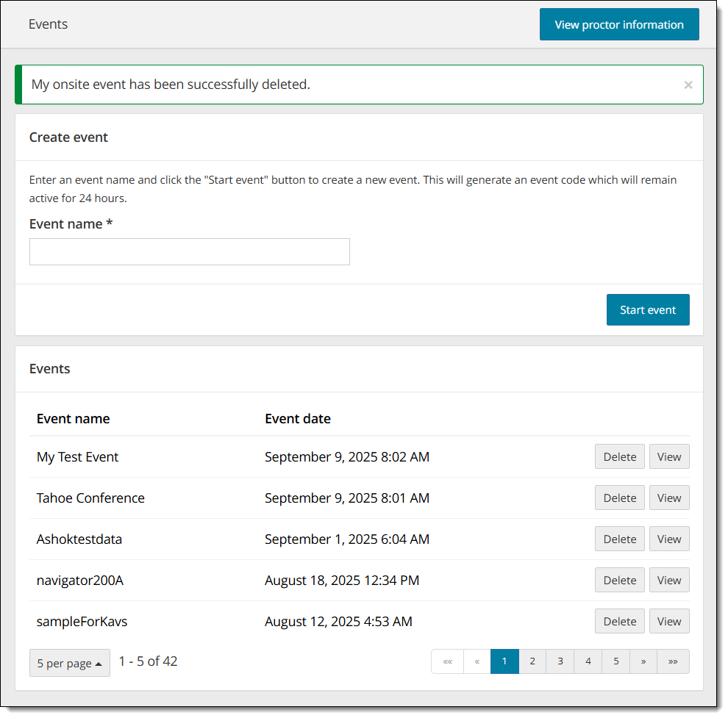Go to previous page using single left arrow

point(477,661)
